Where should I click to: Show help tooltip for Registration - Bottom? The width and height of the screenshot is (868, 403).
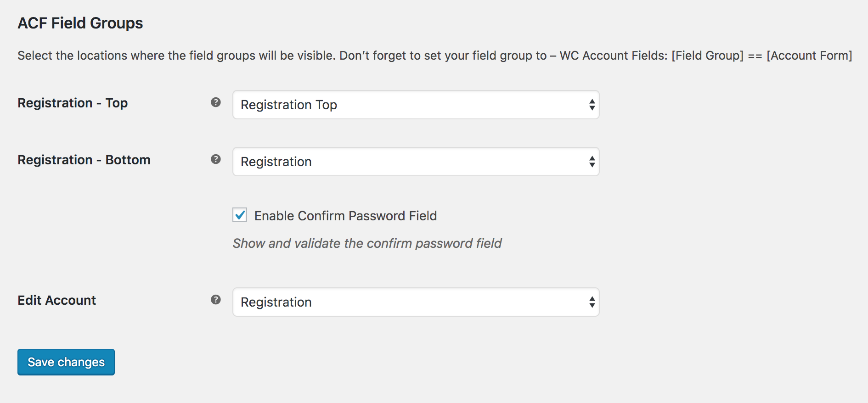pos(216,159)
